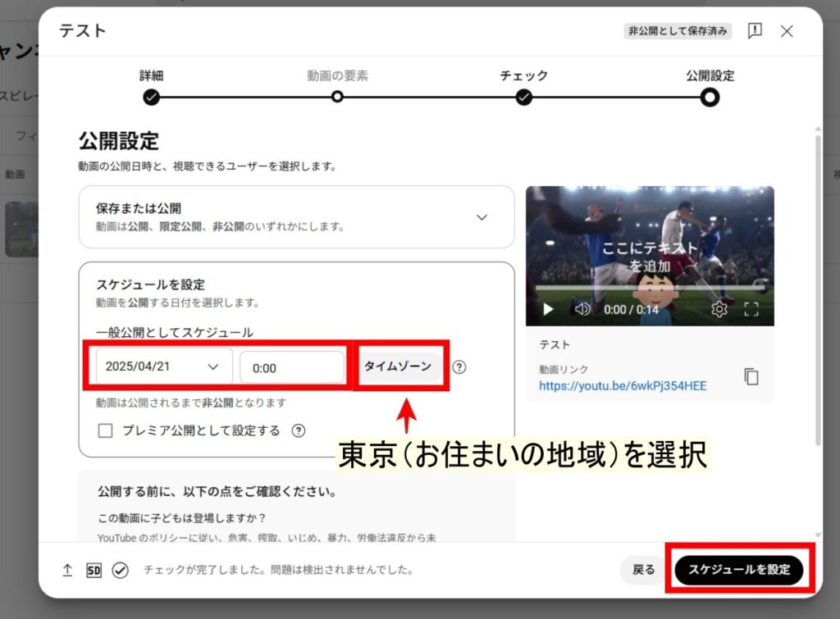Viewport: 840px width, 619px height.
Task: Click the チェックが完了しました status text
Action: [279, 570]
